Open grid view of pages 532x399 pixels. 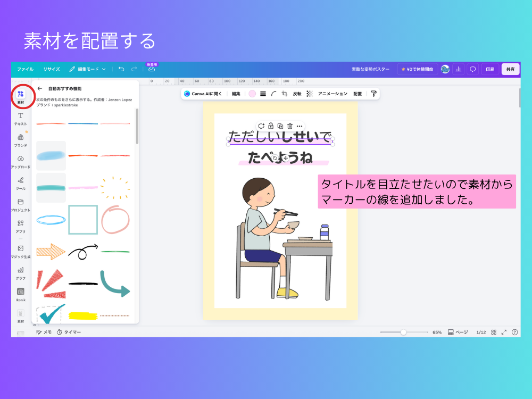coord(494,332)
